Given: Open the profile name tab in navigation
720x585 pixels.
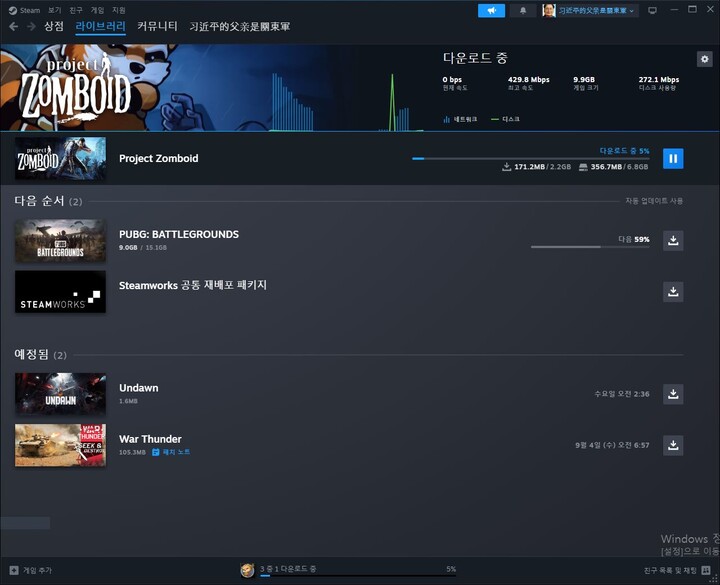Looking at the screenshot, I should point(240,27).
